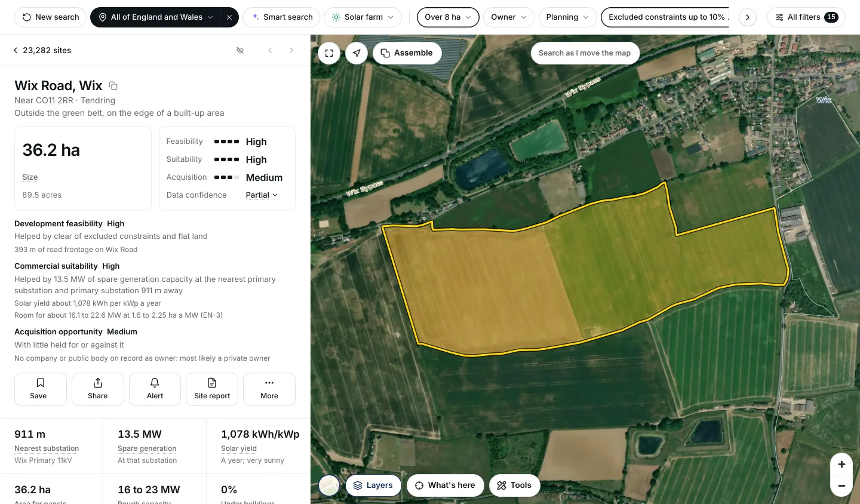
Task: Click the Commercial suitability High heading
Action: (67, 266)
